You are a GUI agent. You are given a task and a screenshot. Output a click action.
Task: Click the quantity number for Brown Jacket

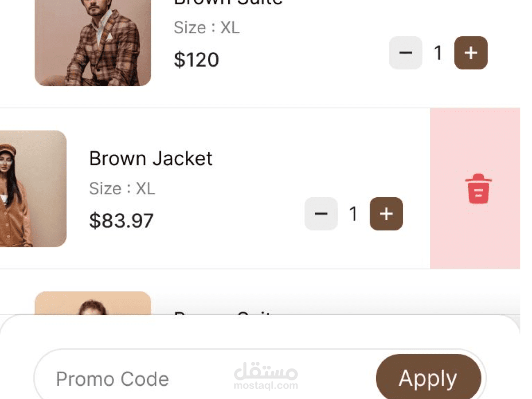[353, 214]
